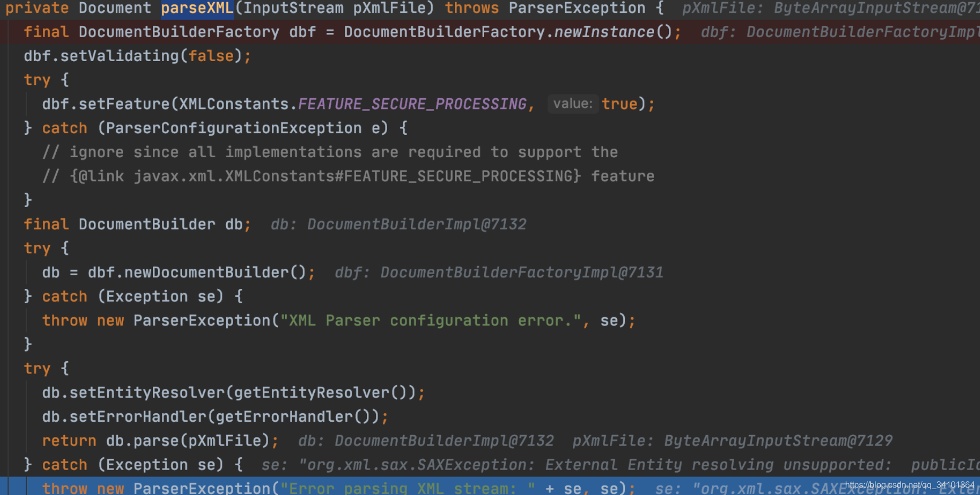
Task: Click the "Error parsing XML stream: " string
Action: [408, 488]
